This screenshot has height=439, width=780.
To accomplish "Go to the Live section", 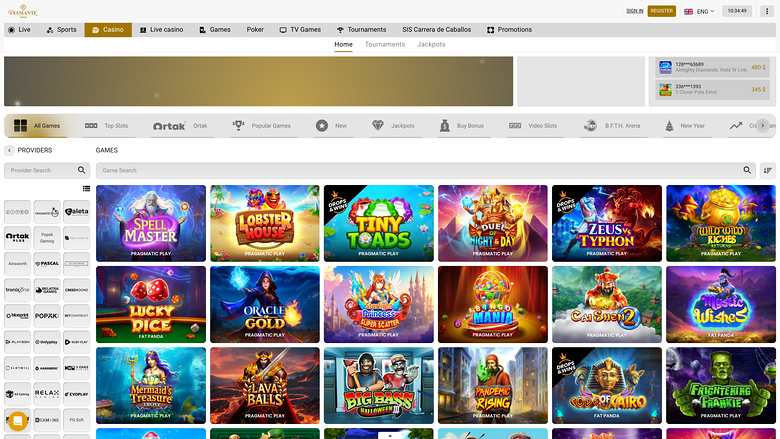I will click(x=19, y=30).
